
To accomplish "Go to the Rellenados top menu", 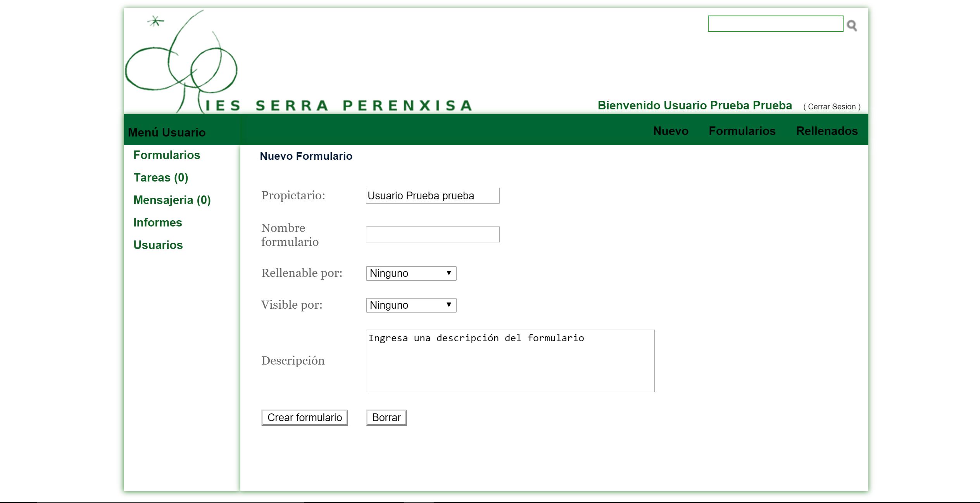I will tap(826, 131).
